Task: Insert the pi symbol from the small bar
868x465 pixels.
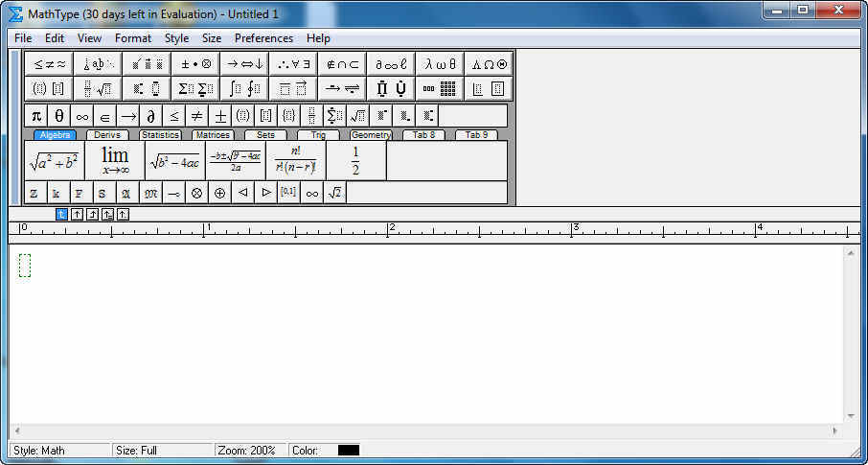Action: (36, 116)
